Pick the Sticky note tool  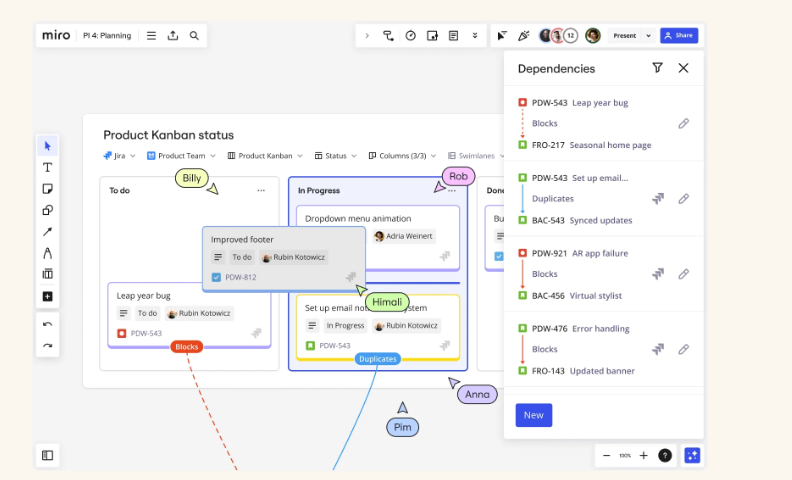(x=47, y=189)
